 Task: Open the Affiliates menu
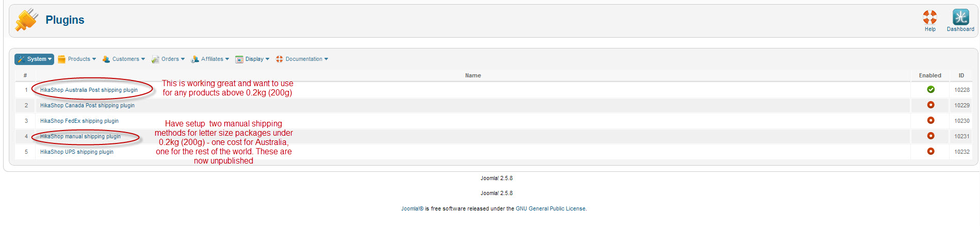tap(212, 59)
